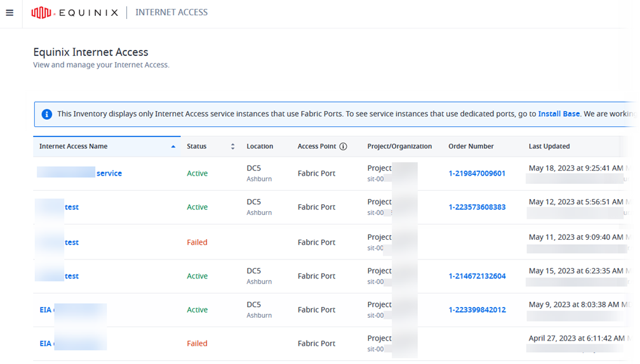Screen dimensions: 640x364
Task: Click Active status in May 9 row
Action: (197, 310)
